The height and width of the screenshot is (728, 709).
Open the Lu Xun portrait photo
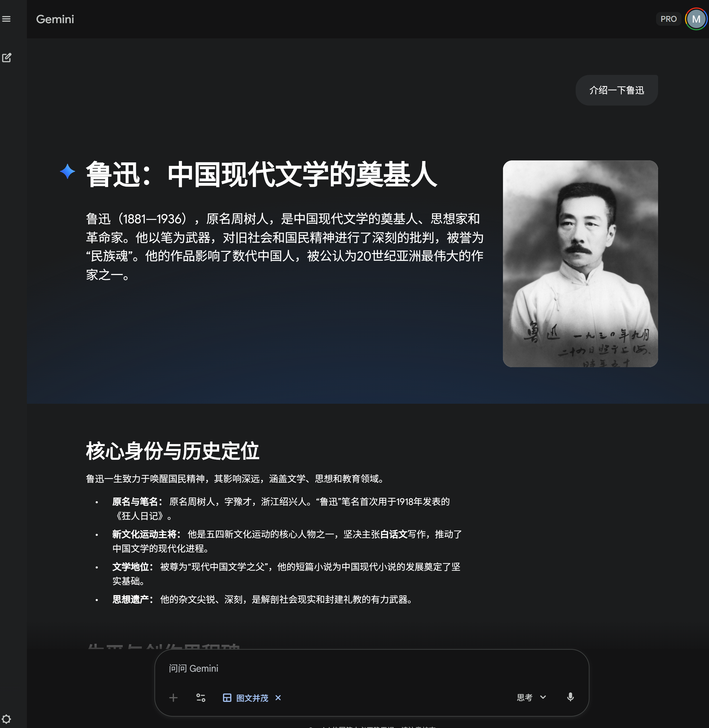[x=580, y=264]
